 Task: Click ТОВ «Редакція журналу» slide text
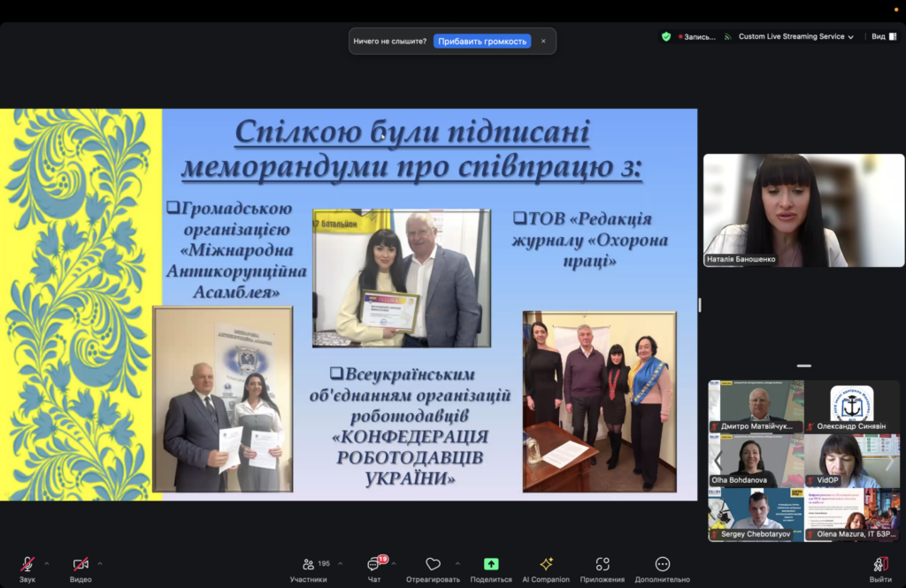589,240
